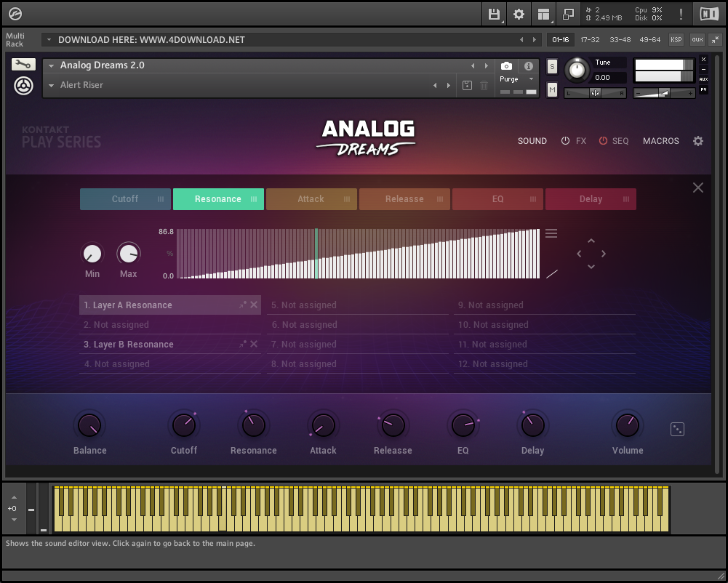The width and height of the screenshot is (728, 583).
Task: Click slot 10. Not assigned
Action: (545, 324)
